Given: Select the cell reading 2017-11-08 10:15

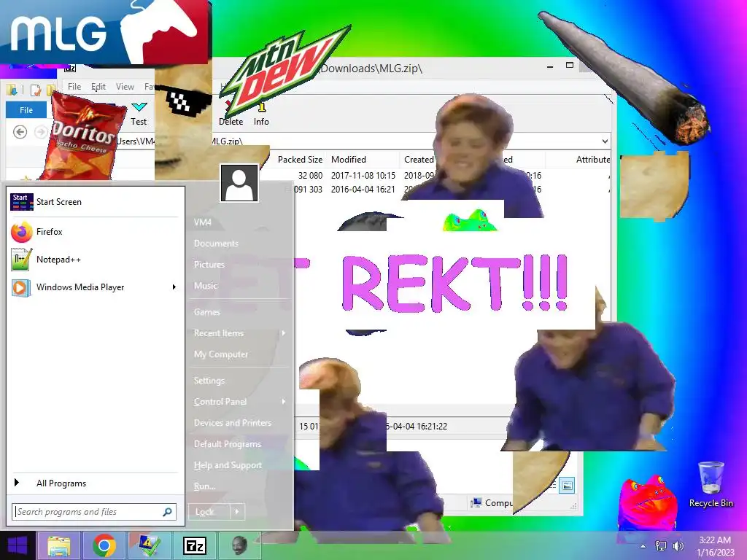Looking at the screenshot, I should (363, 176).
